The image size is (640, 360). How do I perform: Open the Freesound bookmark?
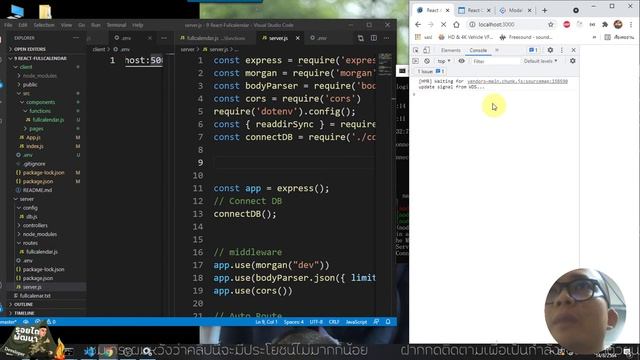(x=527, y=37)
